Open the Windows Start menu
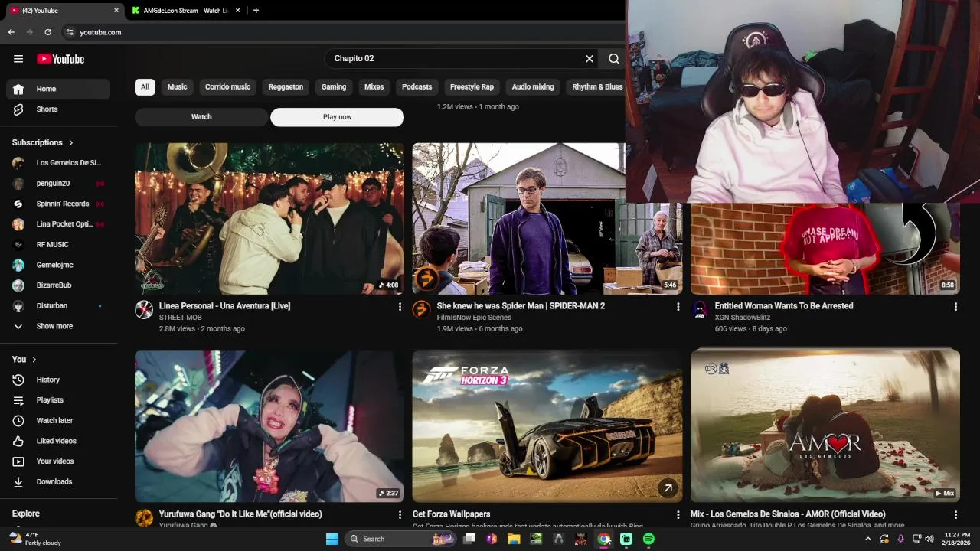 (332, 539)
